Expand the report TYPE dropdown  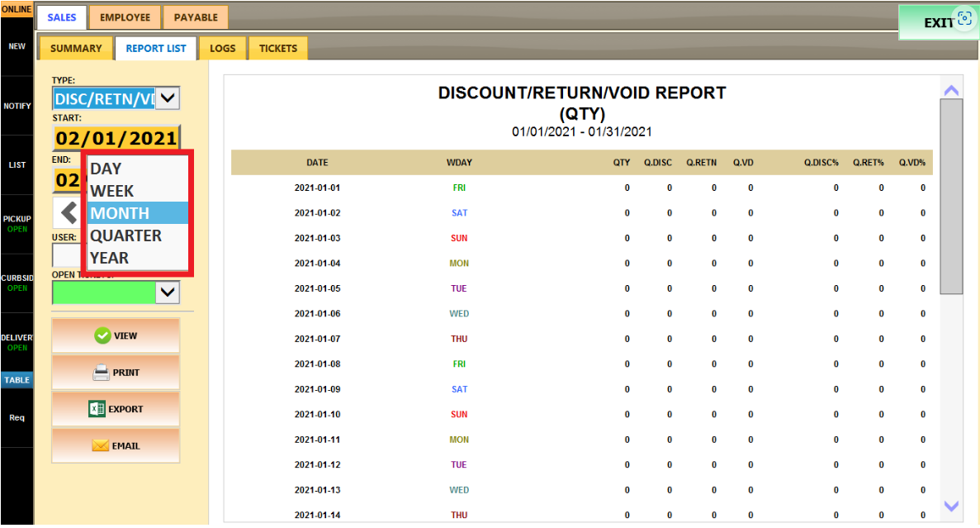coord(168,98)
